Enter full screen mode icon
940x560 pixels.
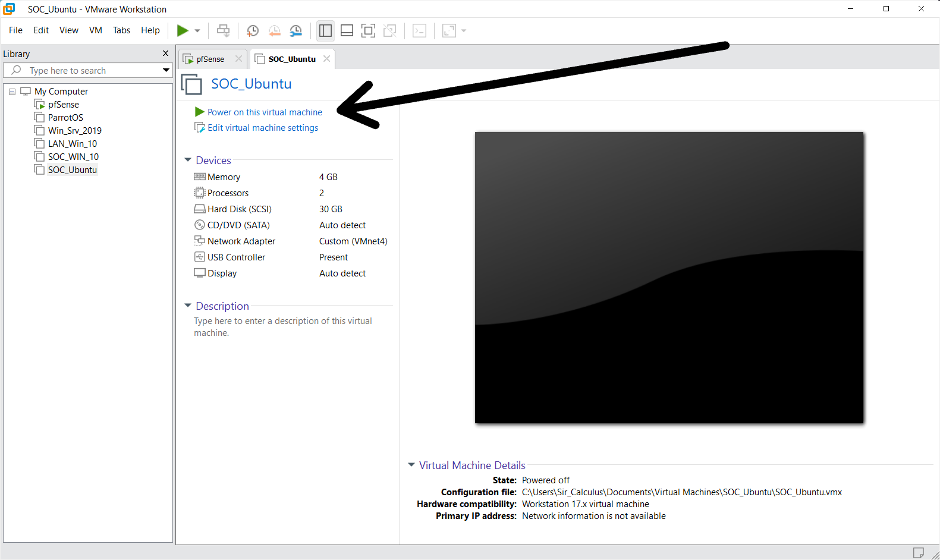click(x=369, y=31)
